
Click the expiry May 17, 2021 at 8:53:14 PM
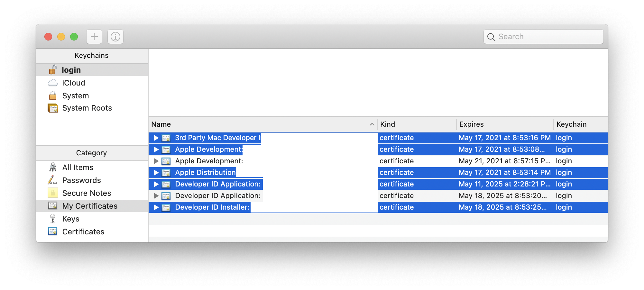point(504,172)
